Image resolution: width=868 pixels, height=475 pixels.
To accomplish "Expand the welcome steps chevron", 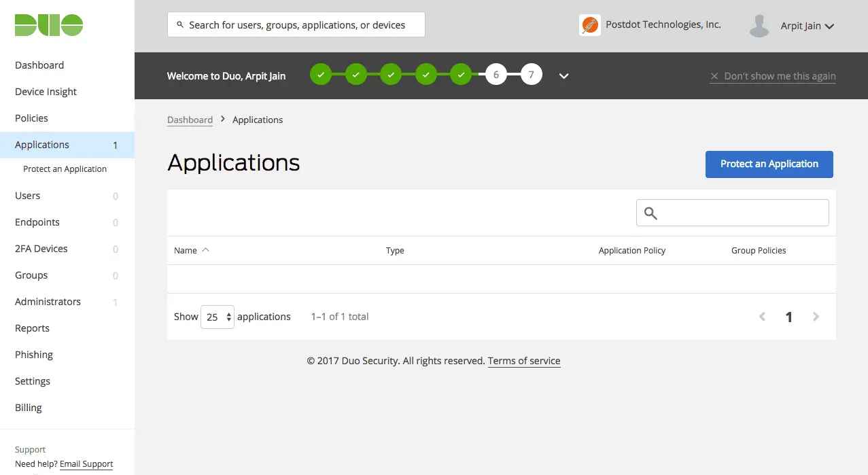I will (563, 76).
